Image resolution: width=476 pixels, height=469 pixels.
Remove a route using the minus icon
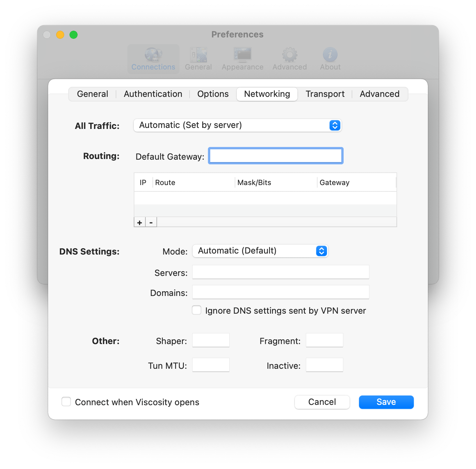151,222
